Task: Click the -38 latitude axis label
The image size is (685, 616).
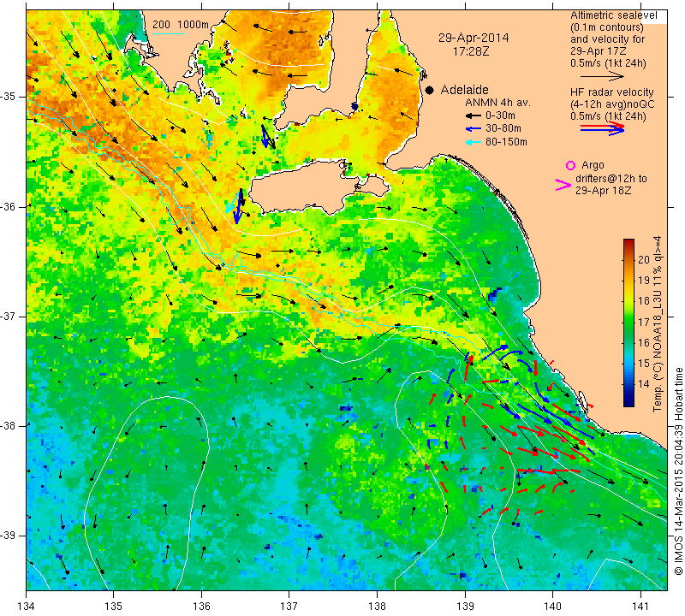Action: [x=8, y=426]
